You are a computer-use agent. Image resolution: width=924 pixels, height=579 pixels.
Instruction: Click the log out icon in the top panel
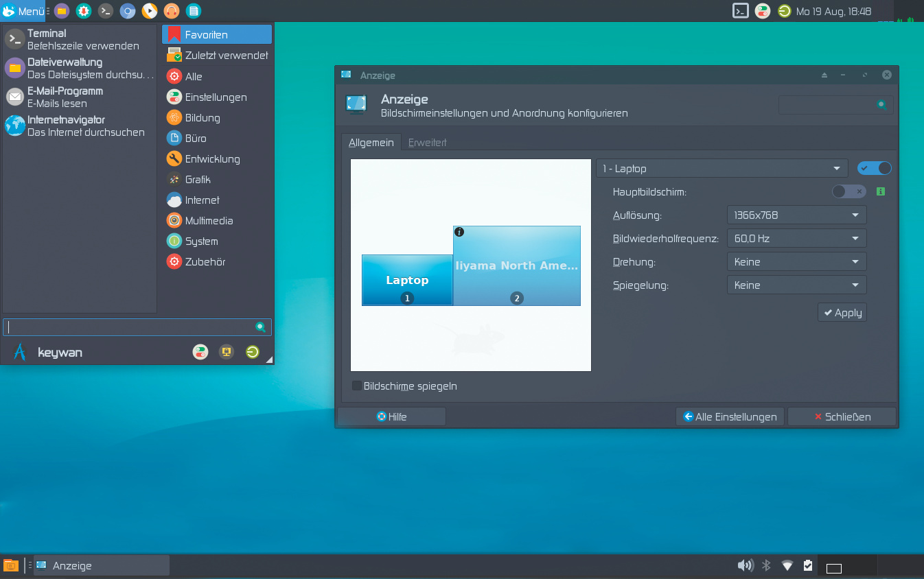click(x=784, y=11)
